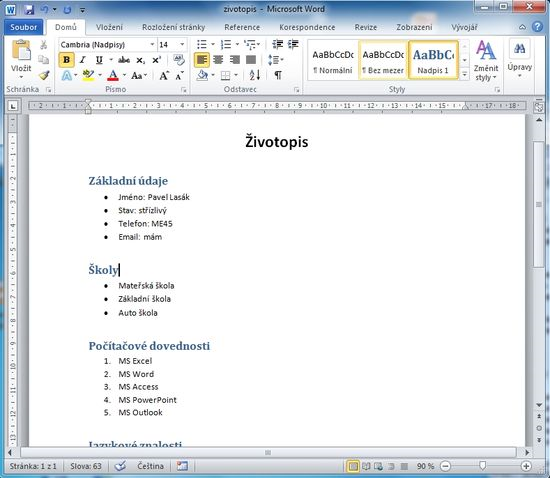The height and width of the screenshot is (478, 550).
Task: Copy selection using the copy icon
Action: pyautogui.click(x=43, y=60)
